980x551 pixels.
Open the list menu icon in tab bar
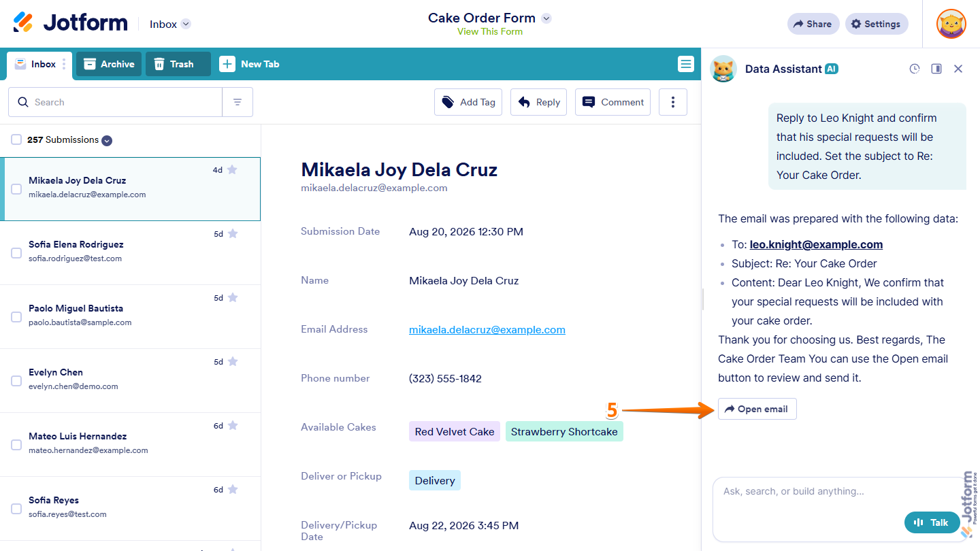click(686, 64)
